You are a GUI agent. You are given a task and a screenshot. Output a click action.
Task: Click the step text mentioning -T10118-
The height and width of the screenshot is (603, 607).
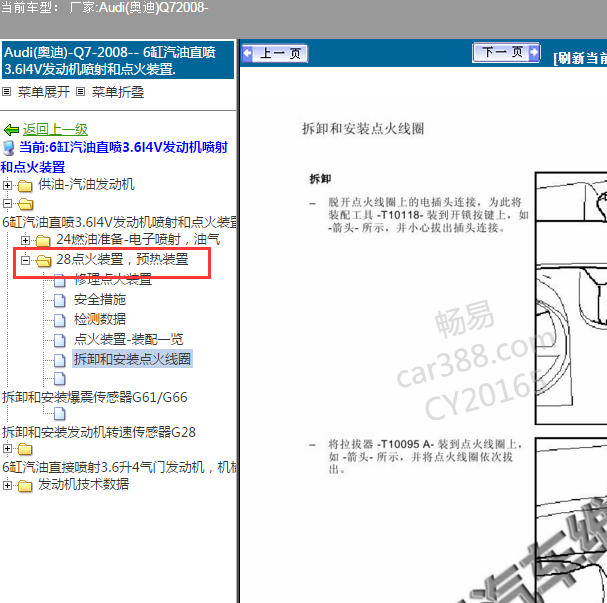pyautogui.click(x=428, y=215)
